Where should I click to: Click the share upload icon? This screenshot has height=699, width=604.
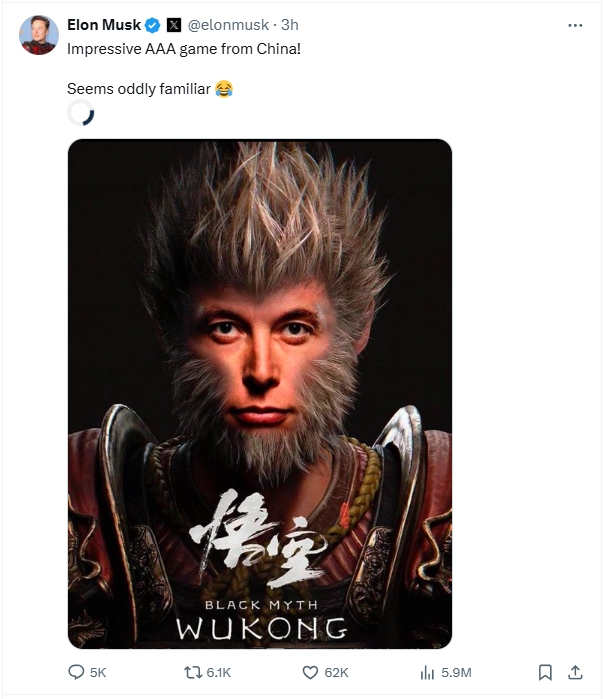[x=575, y=672]
